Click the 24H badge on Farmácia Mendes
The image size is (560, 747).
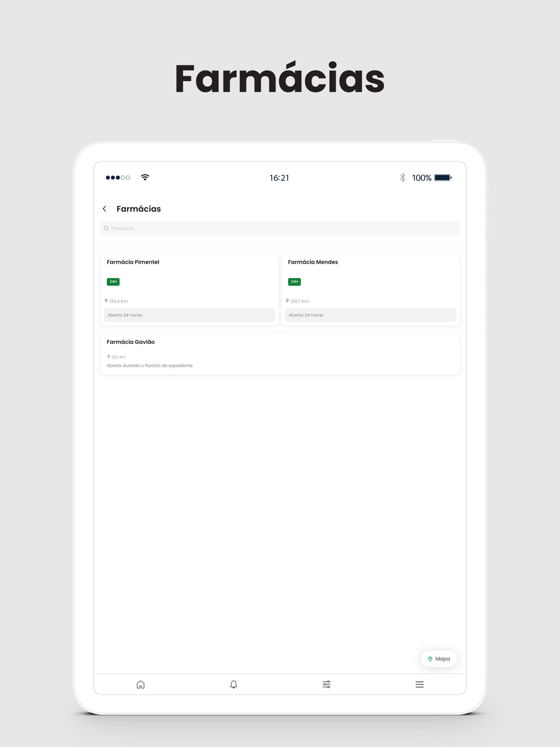pyautogui.click(x=295, y=282)
